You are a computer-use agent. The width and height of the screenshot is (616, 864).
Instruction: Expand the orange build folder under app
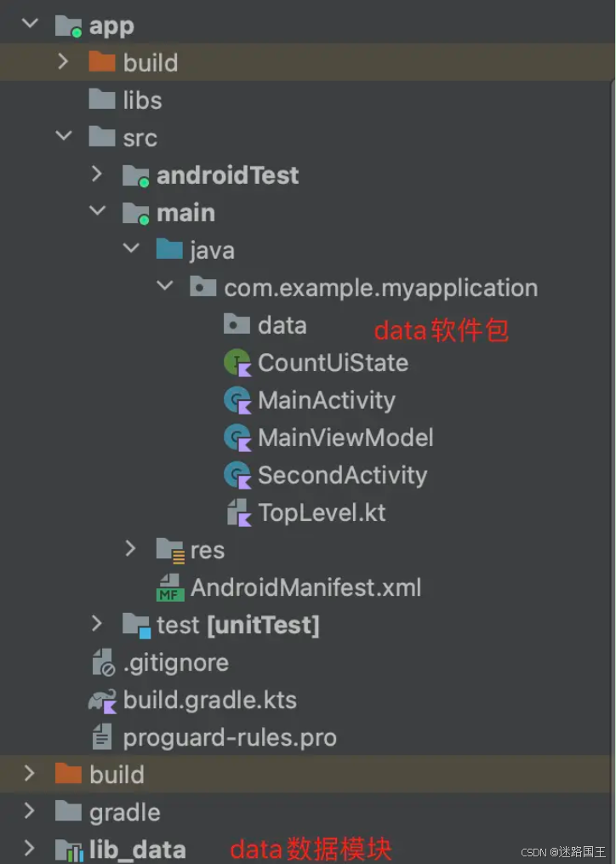click(63, 61)
